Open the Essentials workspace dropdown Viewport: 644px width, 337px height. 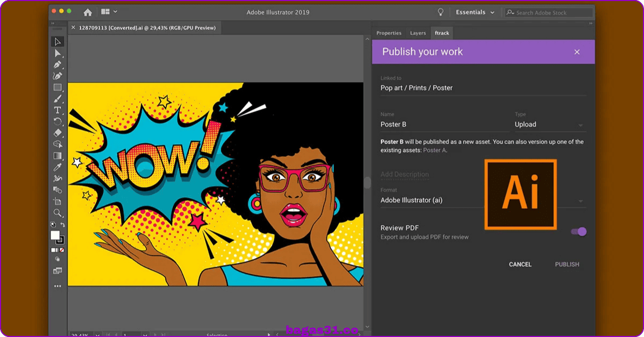[475, 12]
